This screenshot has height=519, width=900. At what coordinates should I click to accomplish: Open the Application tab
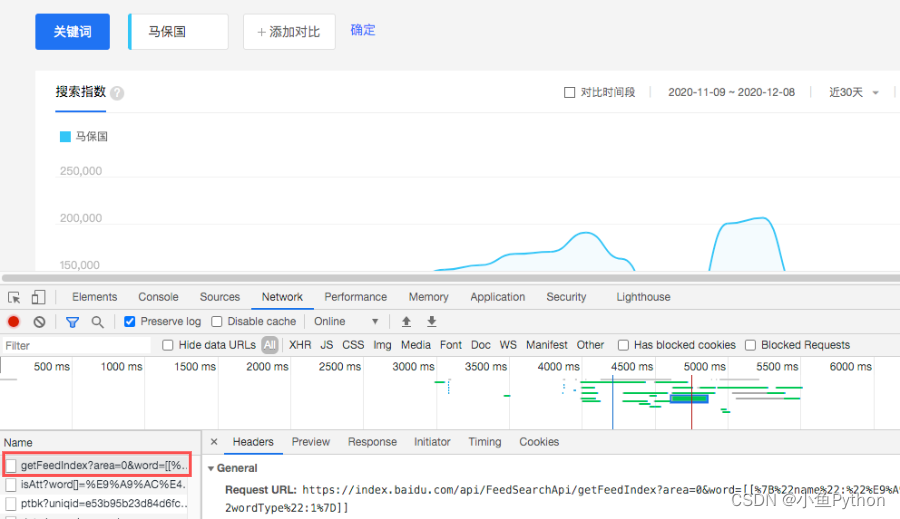(x=498, y=297)
